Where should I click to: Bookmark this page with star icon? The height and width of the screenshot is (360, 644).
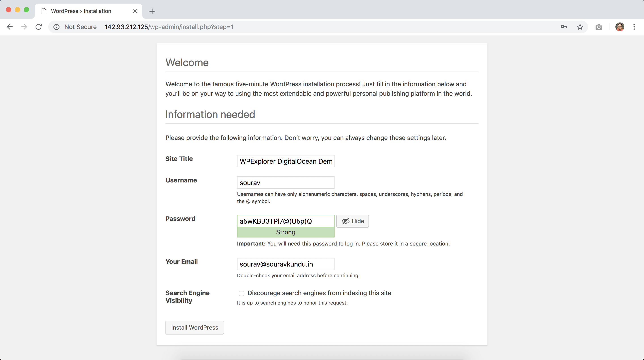(x=580, y=27)
